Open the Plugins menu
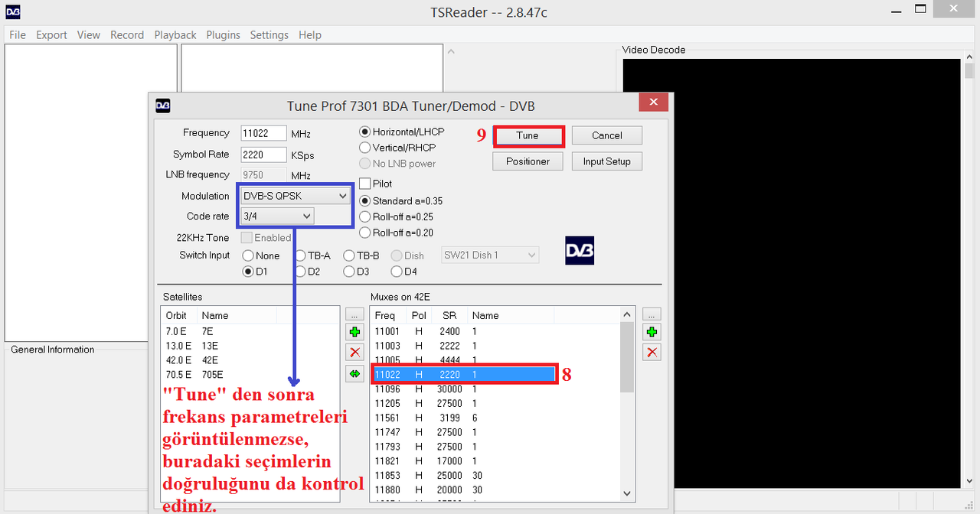The width and height of the screenshot is (980, 514). 223,35
